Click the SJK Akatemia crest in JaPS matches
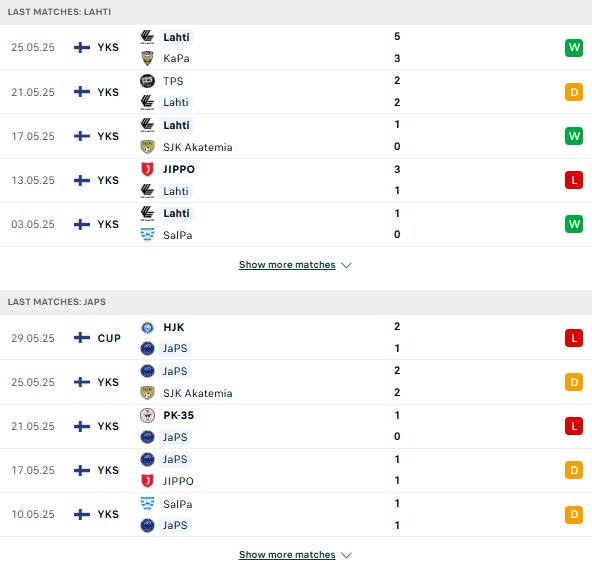592x572 pixels. click(x=147, y=393)
